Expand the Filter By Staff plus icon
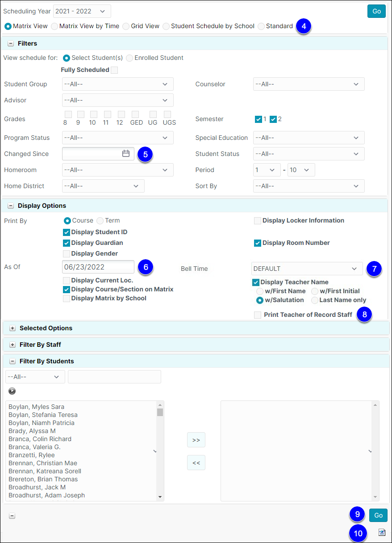The image size is (392, 543). [13, 345]
